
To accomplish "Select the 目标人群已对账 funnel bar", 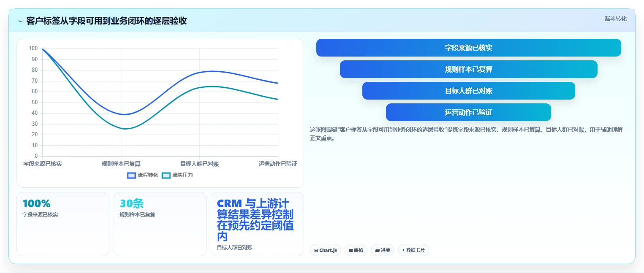I will [x=469, y=91].
